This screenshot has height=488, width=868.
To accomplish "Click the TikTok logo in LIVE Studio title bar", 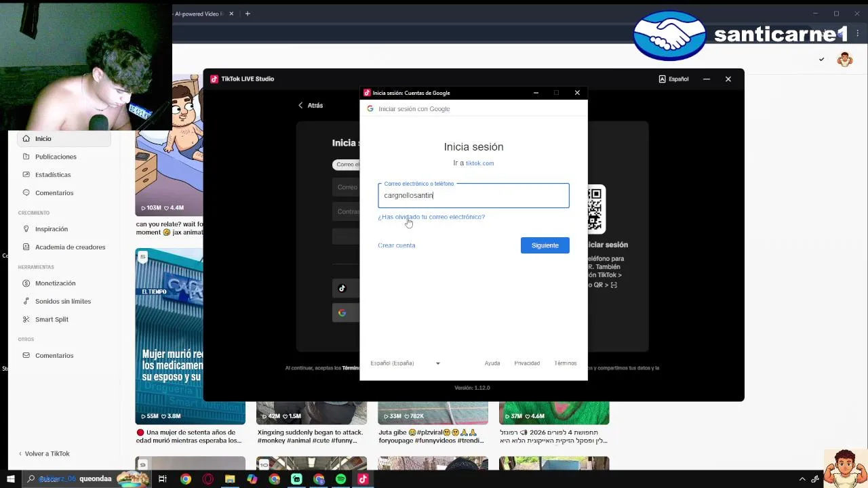I will click(214, 79).
